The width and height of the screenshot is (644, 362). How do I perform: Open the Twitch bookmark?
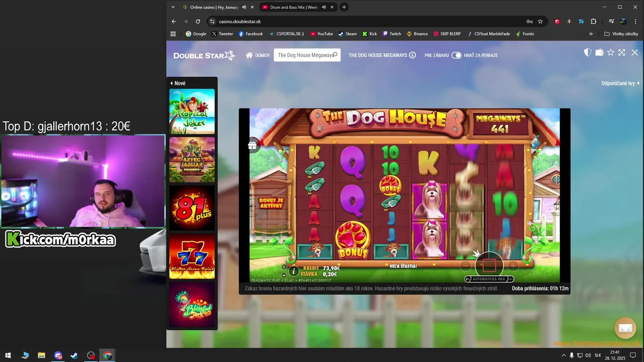(x=391, y=34)
